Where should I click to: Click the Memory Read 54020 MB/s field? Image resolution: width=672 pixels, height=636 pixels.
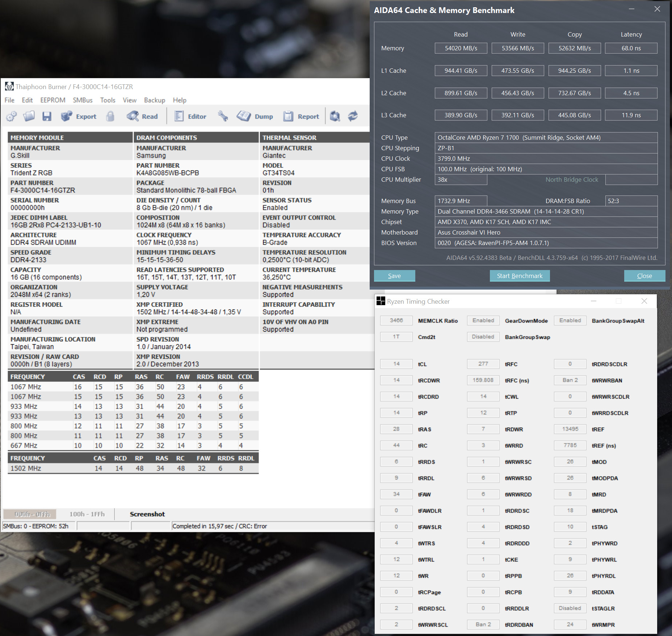coord(461,48)
